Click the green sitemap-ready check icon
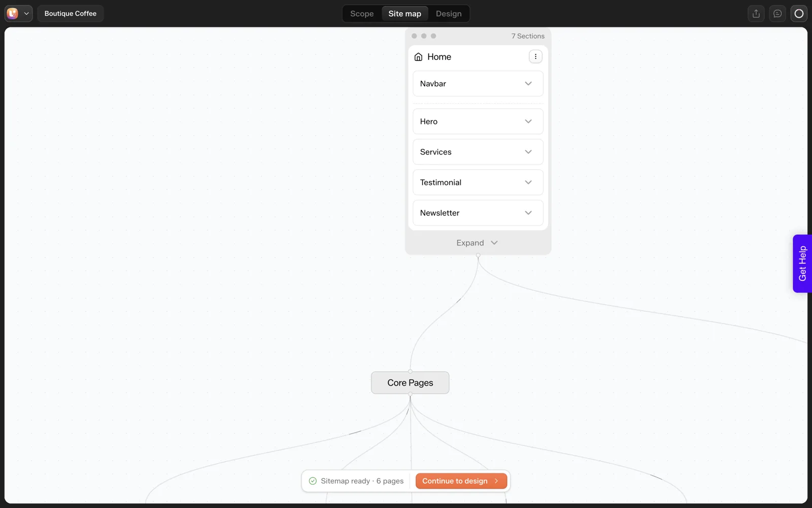Viewport: 812px width, 508px height. 313,481
